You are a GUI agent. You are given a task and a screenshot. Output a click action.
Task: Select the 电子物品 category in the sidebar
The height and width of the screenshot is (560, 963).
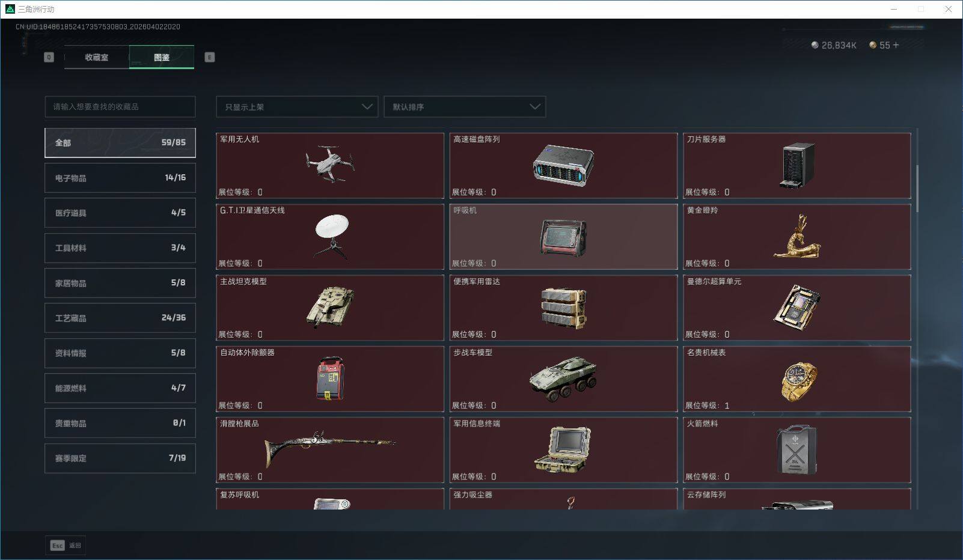[x=120, y=177]
